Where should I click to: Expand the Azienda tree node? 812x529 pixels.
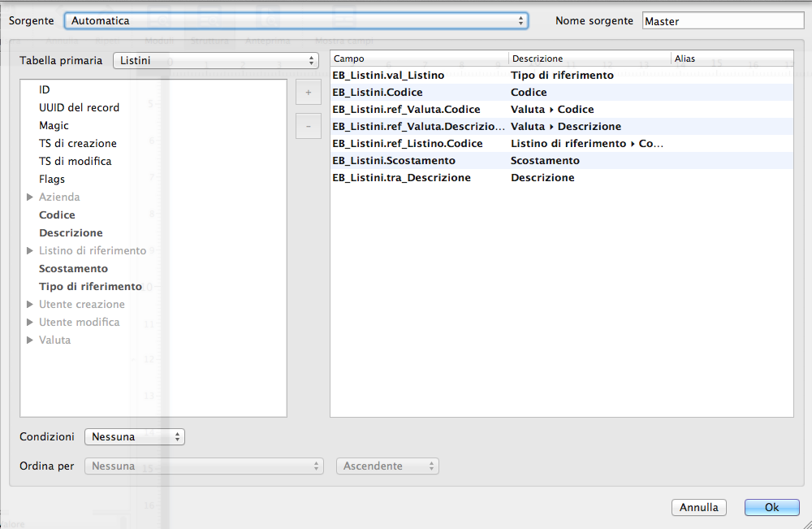tap(30, 197)
